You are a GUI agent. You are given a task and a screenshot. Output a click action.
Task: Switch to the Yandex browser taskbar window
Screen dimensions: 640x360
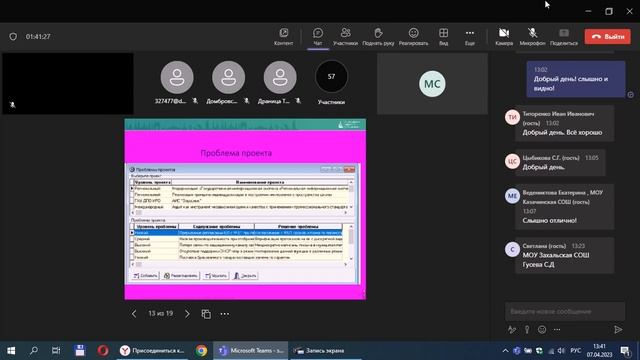153,351
